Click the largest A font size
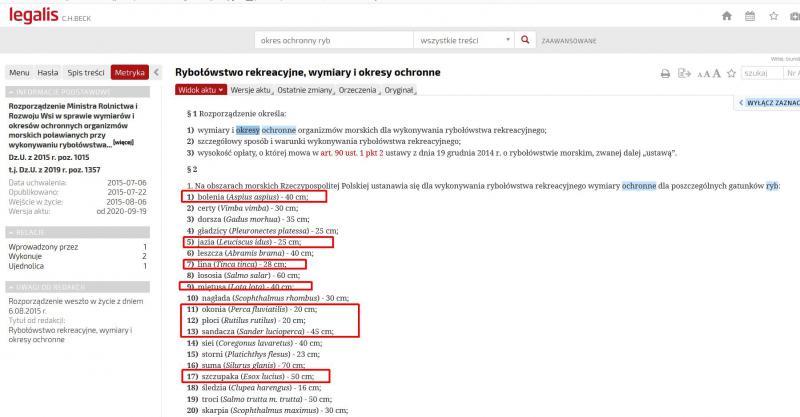 click(716, 74)
